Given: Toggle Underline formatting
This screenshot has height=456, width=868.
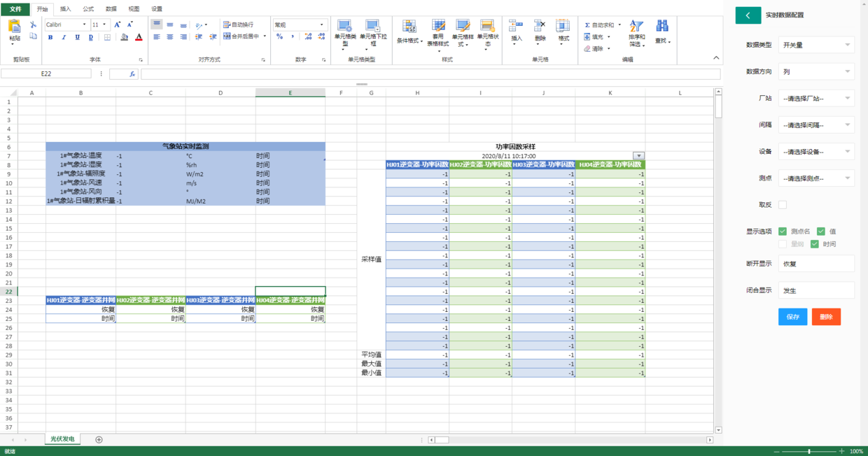Looking at the screenshot, I should 77,37.
